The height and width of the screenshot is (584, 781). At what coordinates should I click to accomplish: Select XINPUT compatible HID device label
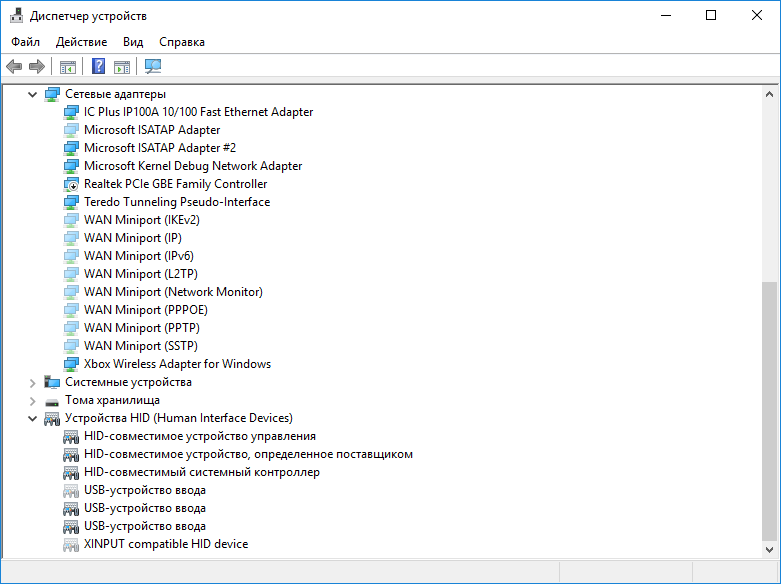point(166,544)
